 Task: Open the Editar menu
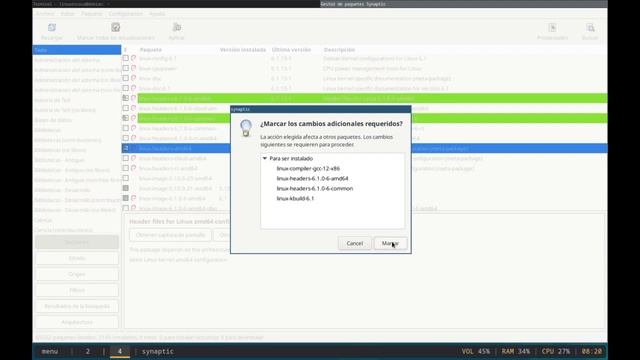[67, 14]
